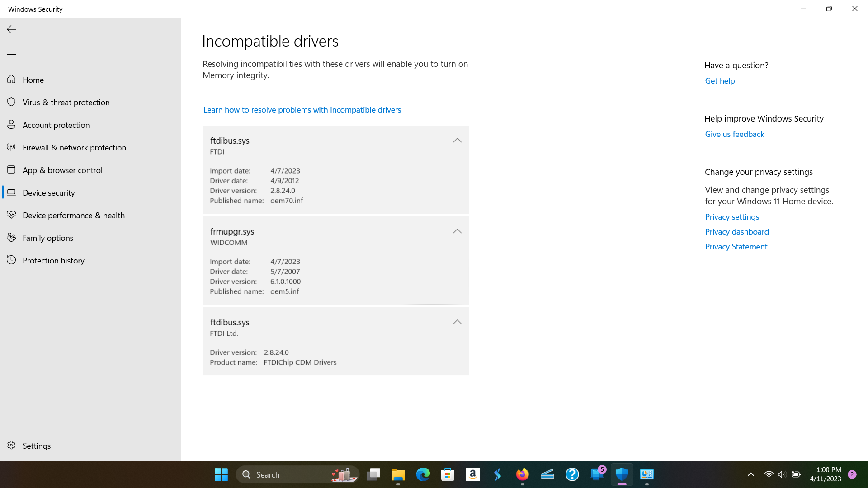Screen dimensions: 868x488
Task: Click the back arrow icon
Action: (11, 29)
